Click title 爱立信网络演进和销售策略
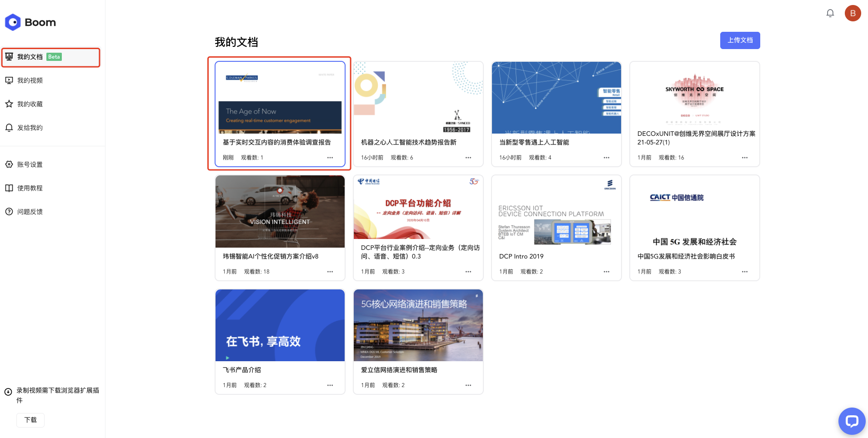 click(x=399, y=370)
